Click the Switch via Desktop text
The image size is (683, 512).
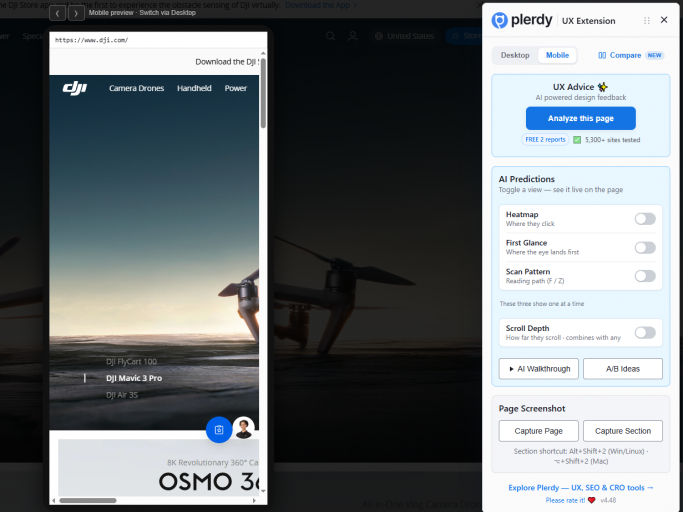[x=167, y=13]
